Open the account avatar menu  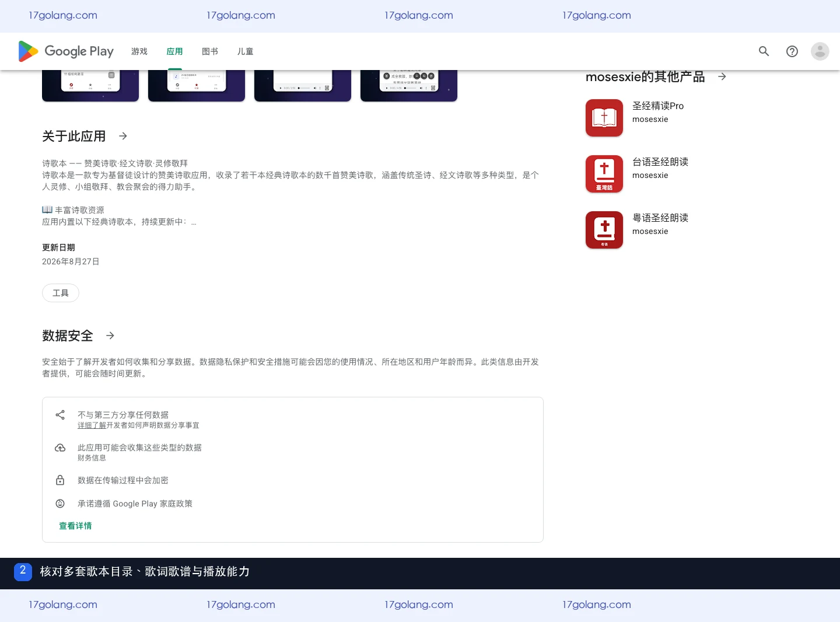(x=820, y=51)
